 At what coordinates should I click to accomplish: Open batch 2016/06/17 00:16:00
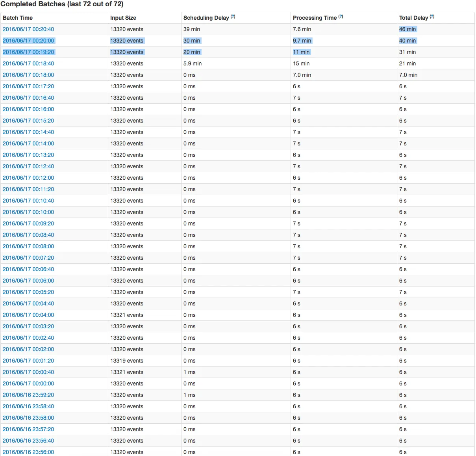tap(28, 109)
